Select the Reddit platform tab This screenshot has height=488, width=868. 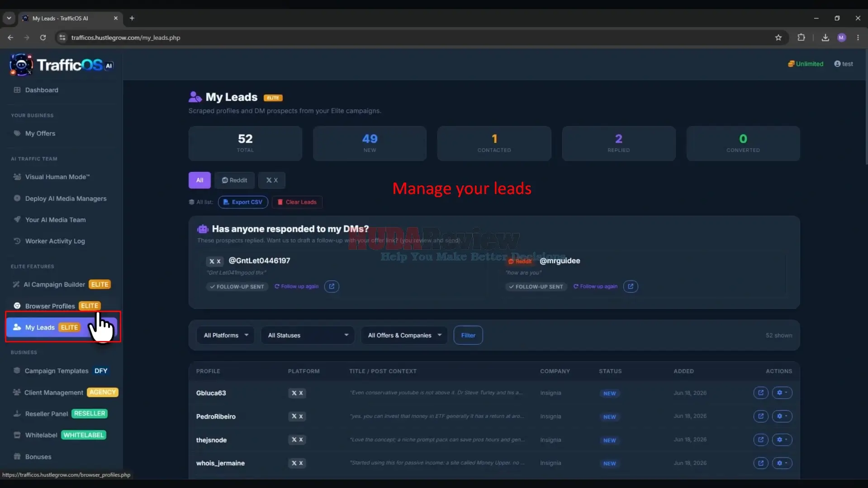(234, 180)
